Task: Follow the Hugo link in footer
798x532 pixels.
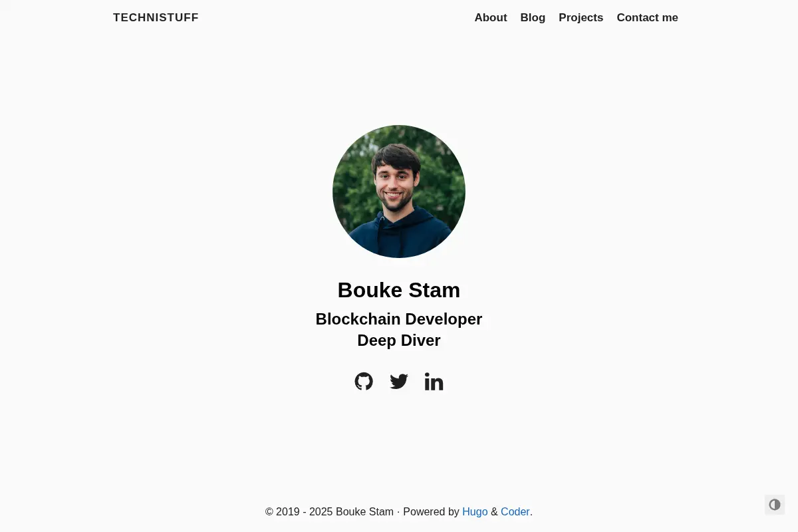Action: (475, 512)
